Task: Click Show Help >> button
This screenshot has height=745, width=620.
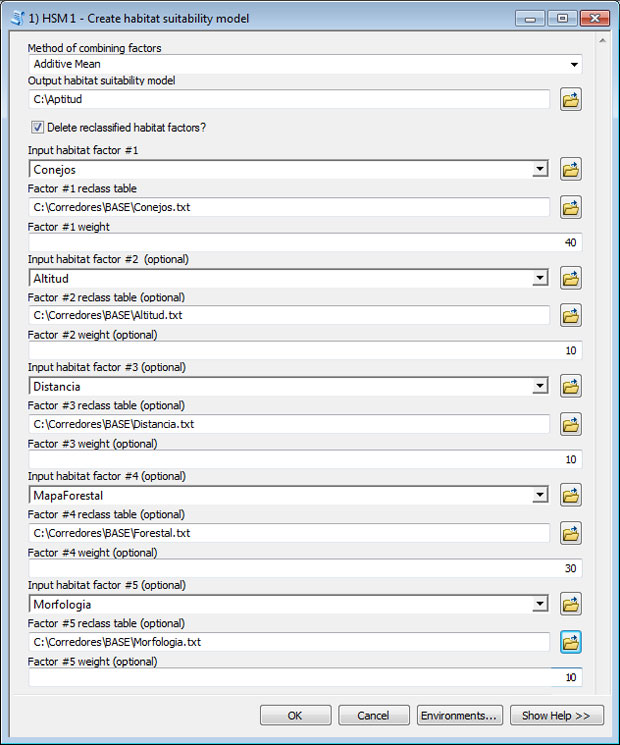Action: coord(556,716)
